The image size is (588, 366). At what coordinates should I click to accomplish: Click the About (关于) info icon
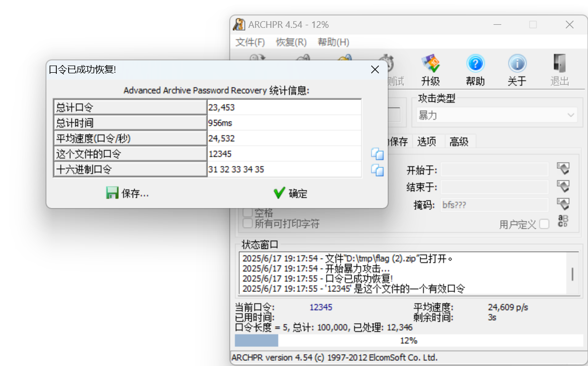click(x=517, y=63)
